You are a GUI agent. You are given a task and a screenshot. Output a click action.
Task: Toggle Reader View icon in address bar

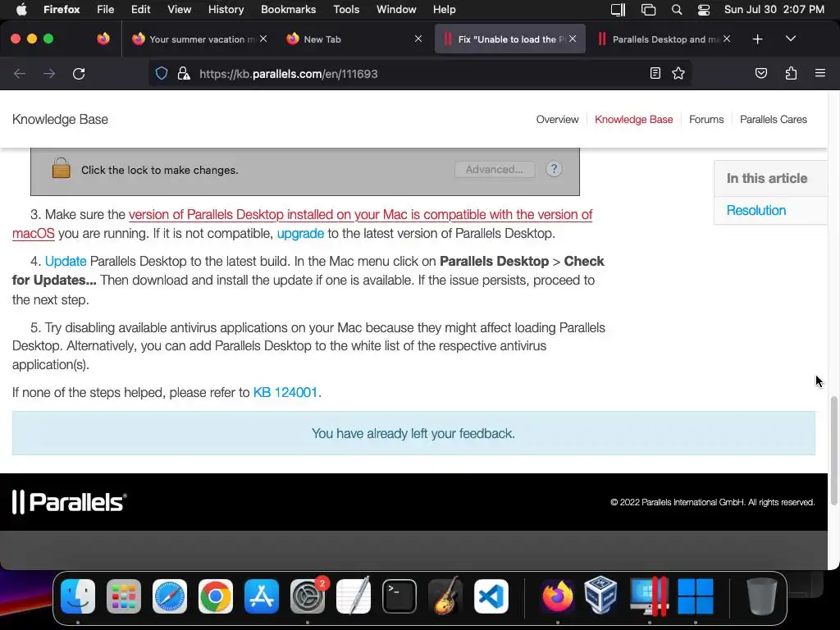coord(655,73)
